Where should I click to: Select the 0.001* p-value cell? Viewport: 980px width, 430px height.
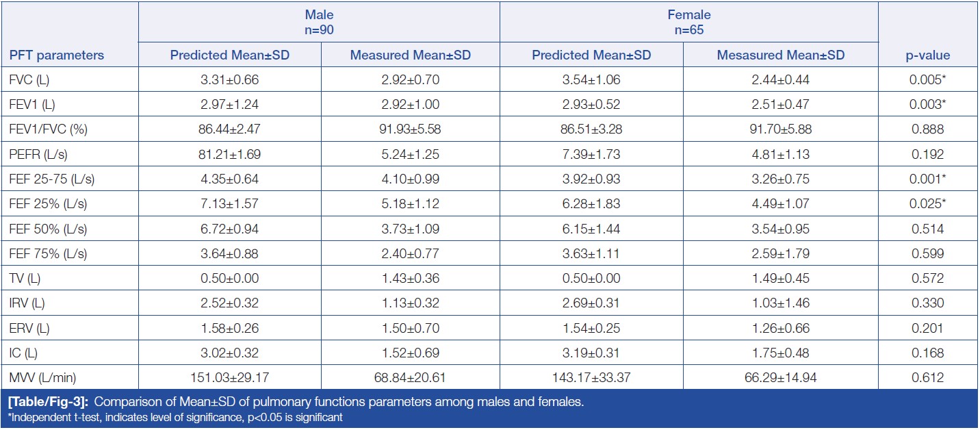point(928,179)
